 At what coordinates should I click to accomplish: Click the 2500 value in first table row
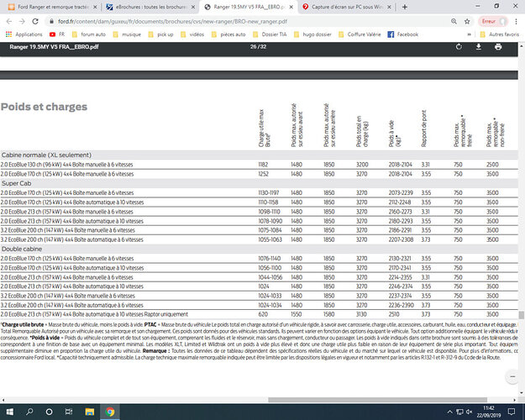(492, 165)
